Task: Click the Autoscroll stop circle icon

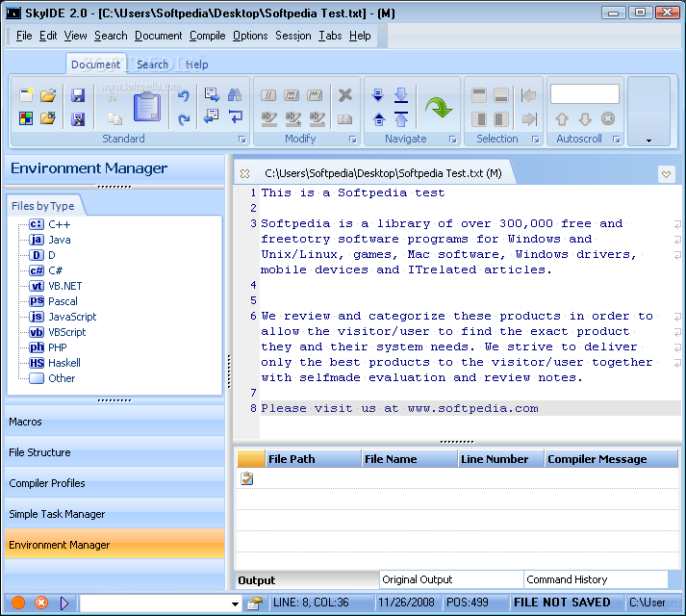Action: [608, 118]
